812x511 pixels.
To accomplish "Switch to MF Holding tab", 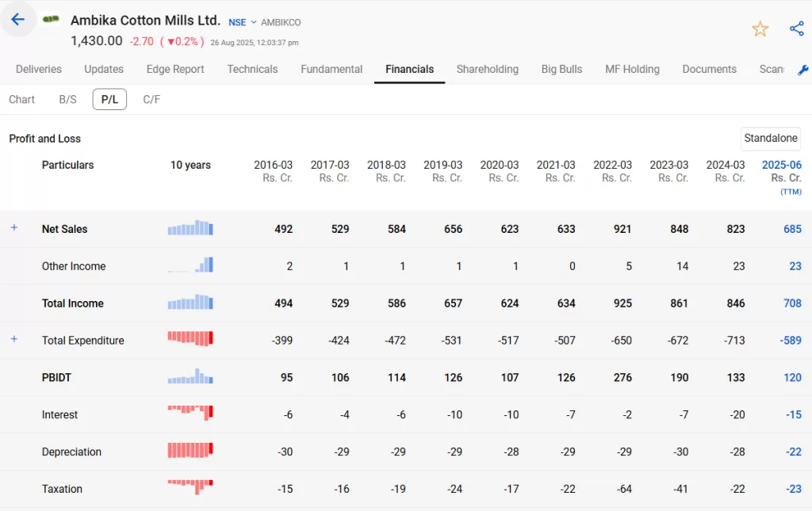I will point(632,69).
